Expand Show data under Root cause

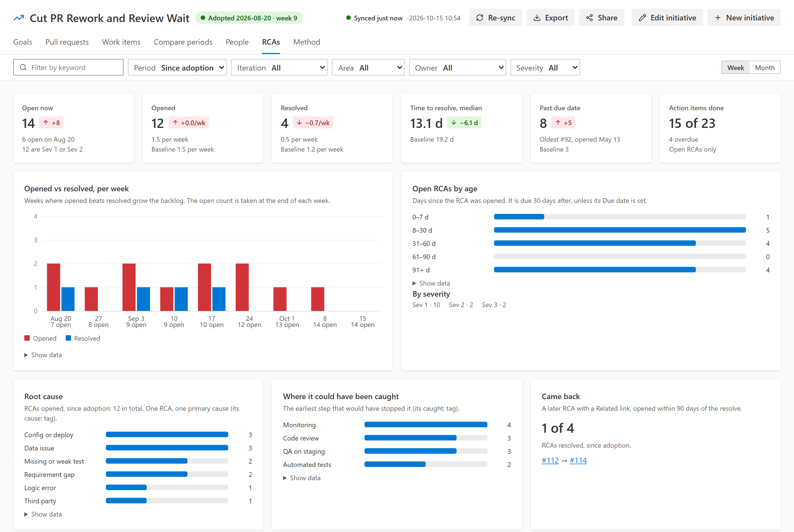coord(43,514)
